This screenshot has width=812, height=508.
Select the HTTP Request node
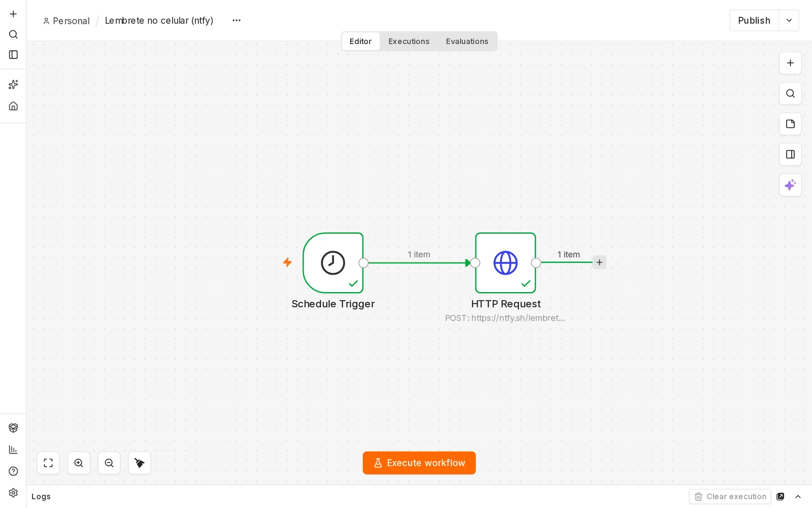point(505,263)
